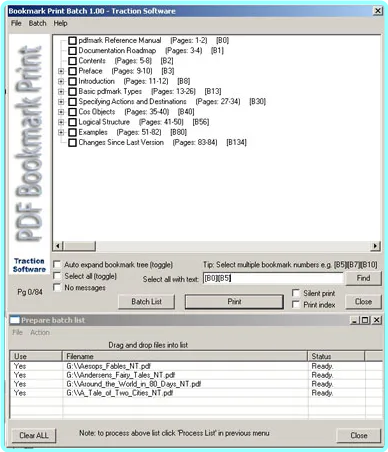Click the Clear ALL button

click(x=34, y=435)
